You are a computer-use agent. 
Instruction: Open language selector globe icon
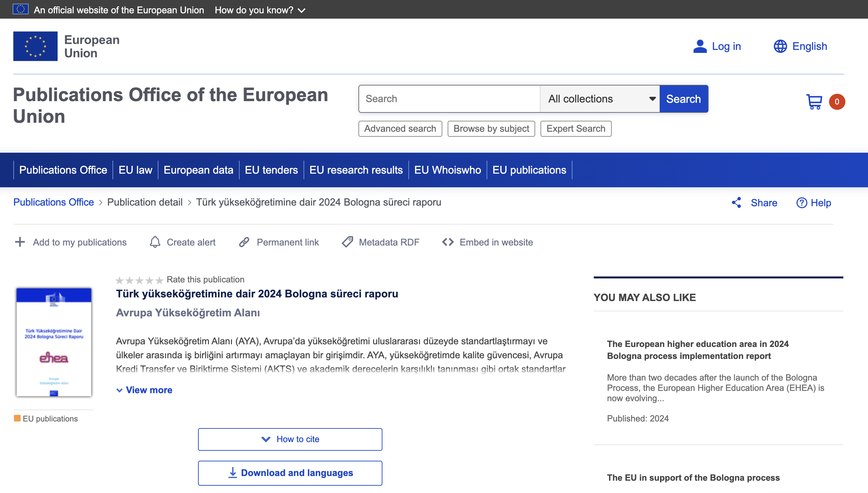pyautogui.click(x=780, y=46)
